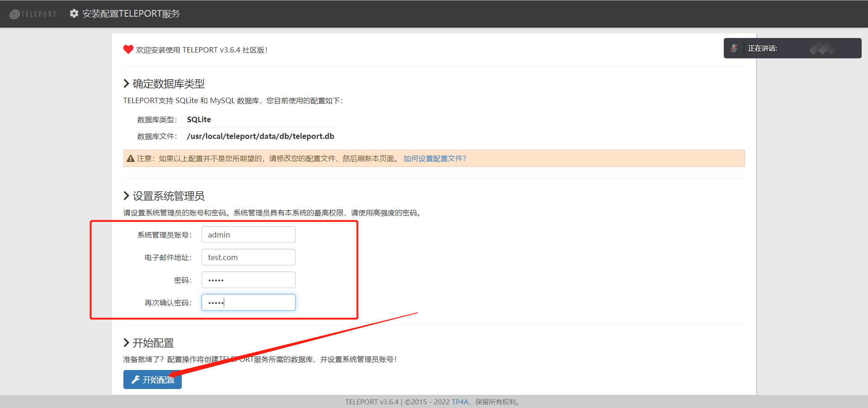The height and width of the screenshot is (408, 868).
Task: Click the 正在讲话: overlay label
Action: coord(762,48)
